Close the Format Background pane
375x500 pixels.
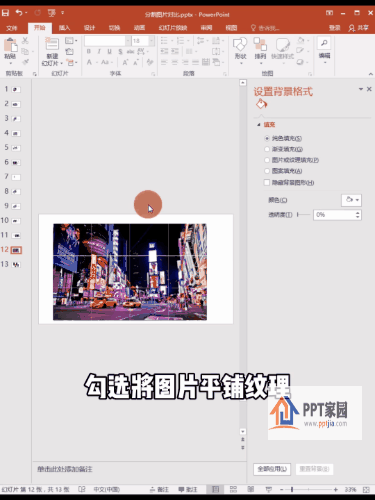(x=369, y=89)
